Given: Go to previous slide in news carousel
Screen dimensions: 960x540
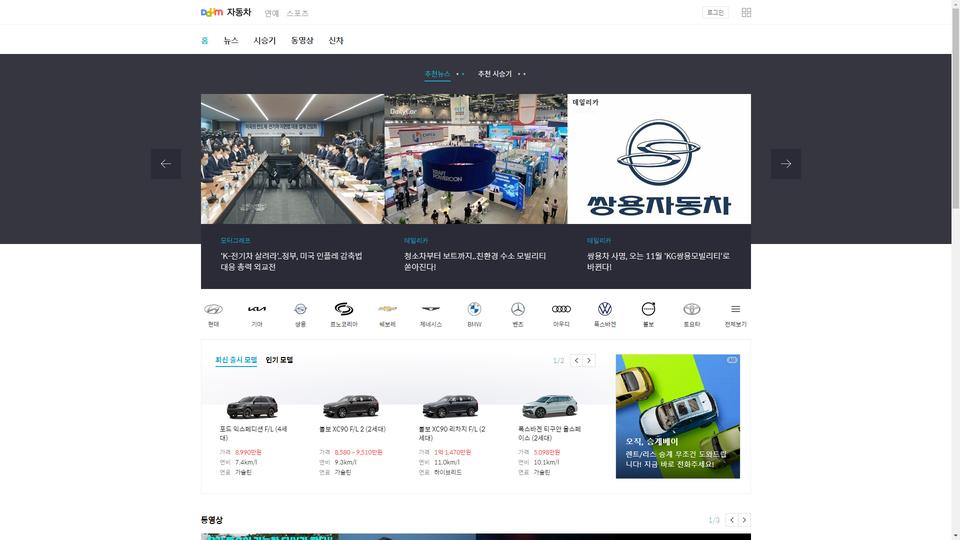Looking at the screenshot, I should click(166, 163).
